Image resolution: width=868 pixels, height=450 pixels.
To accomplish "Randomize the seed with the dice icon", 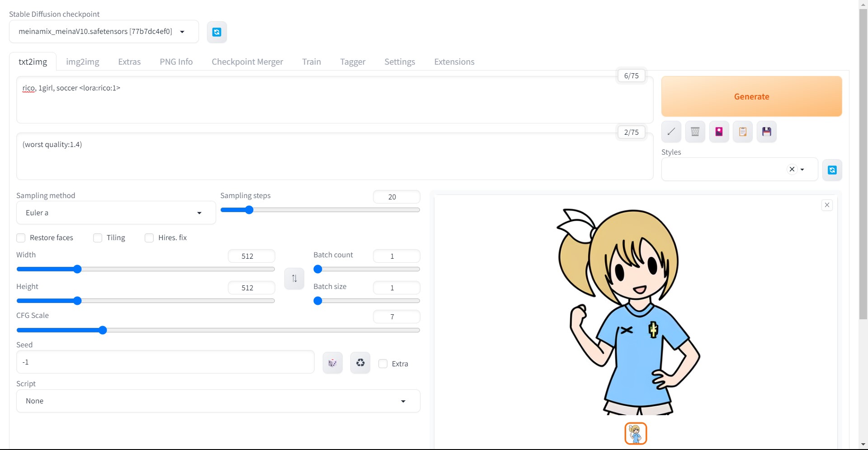I will (x=332, y=362).
